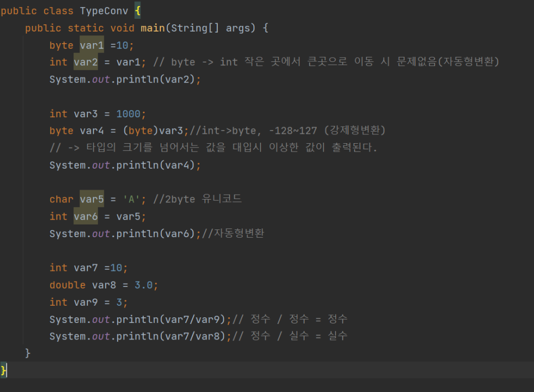Click the var7 declaration line

point(88,268)
